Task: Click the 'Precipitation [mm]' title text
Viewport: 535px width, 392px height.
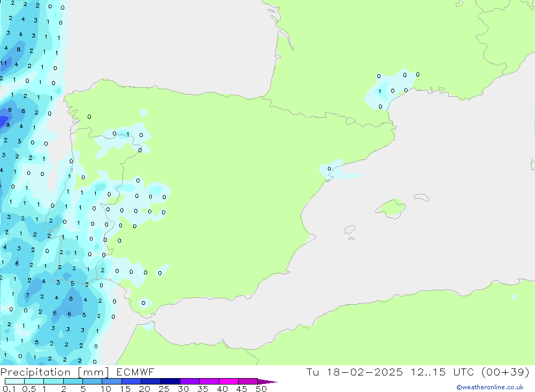Action: click(x=55, y=372)
